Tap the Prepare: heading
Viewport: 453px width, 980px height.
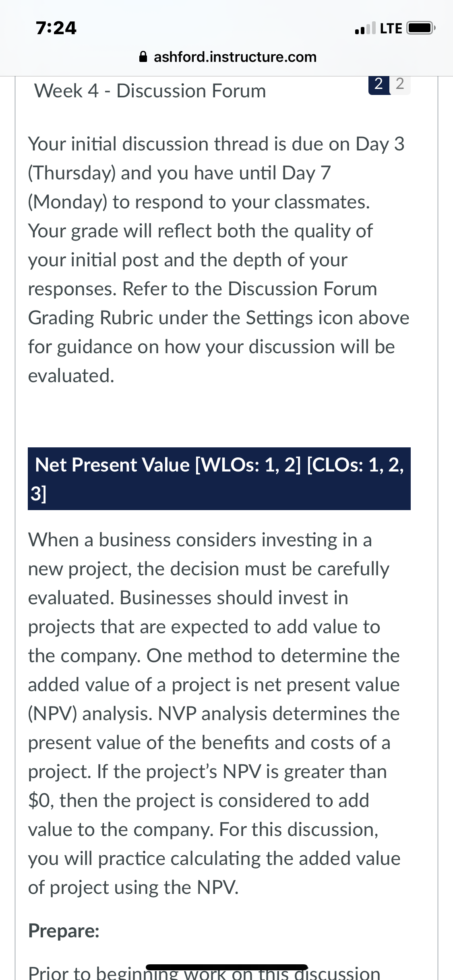click(x=64, y=931)
